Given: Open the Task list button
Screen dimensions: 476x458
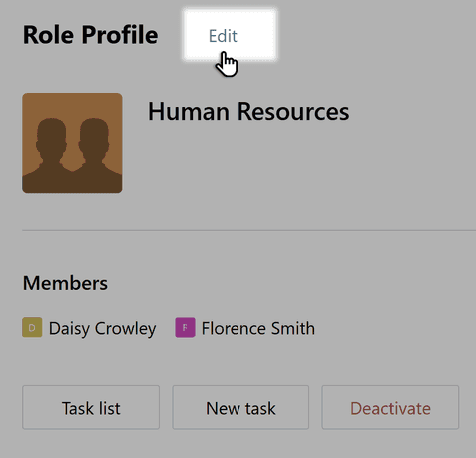Looking at the screenshot, I should (x=91, y=407).
